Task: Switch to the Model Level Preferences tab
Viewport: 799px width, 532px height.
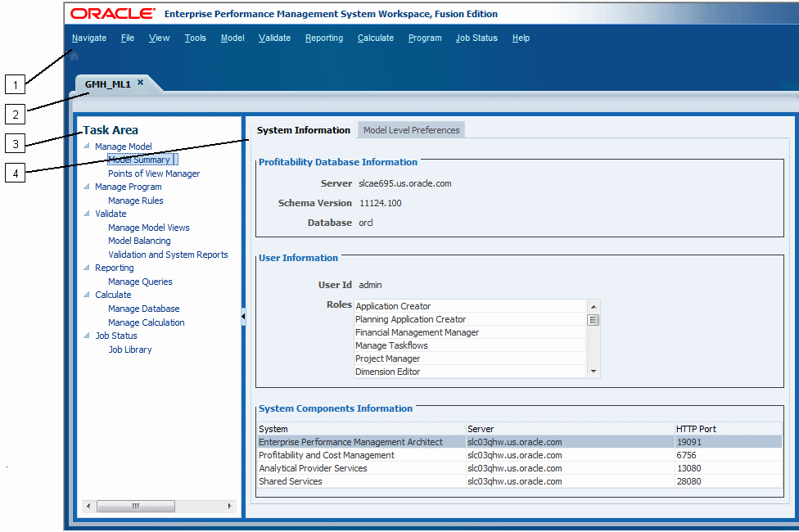Action: (x=411, y=130)
